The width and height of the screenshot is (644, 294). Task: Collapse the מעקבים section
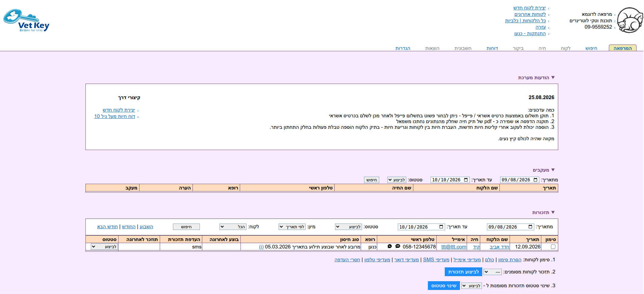click(x=553, y=170)
